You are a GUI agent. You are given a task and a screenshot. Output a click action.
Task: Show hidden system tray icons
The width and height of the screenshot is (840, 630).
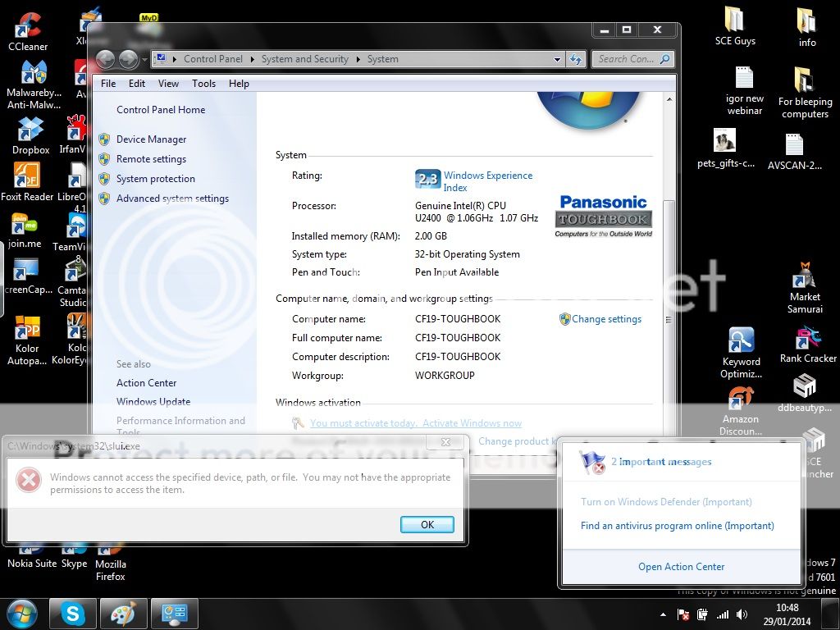coord(663,614)
